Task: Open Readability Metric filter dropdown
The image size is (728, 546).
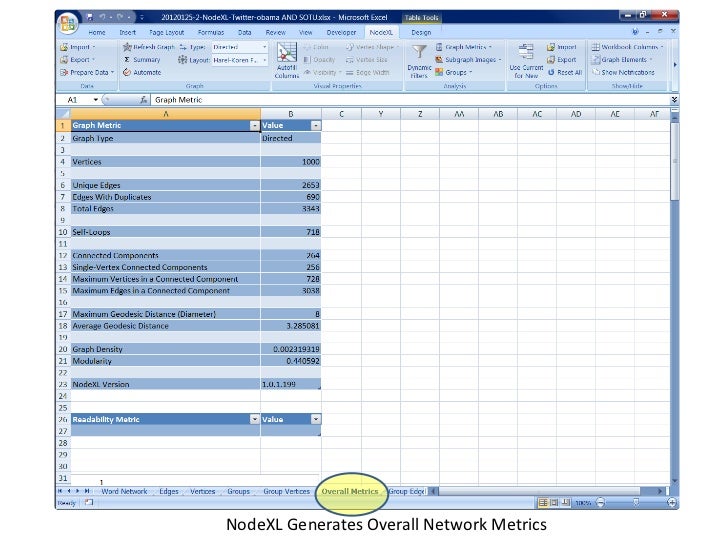Action: [254, 419]
